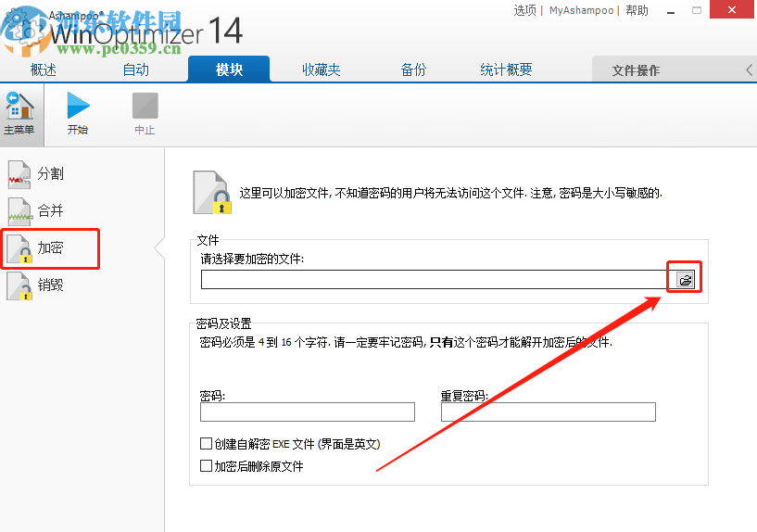Switch to the 备份 tab
The image size is (757, 532).
pyautogui.click(x=414, y=70)
